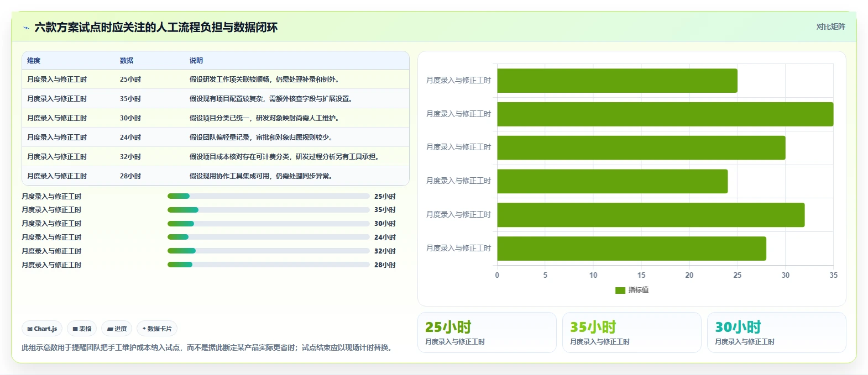Click the description starting 假设现有项目配置较复杂
Image resolution: width=868 pixels, height=375 pixels.
[x=271, y=99]
